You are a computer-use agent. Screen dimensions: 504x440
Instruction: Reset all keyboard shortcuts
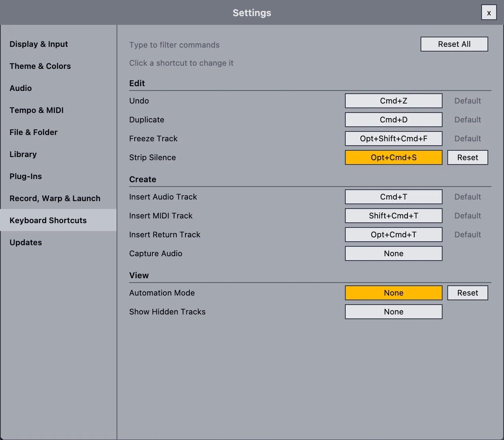pyautogui.click(x=454, y=44)
